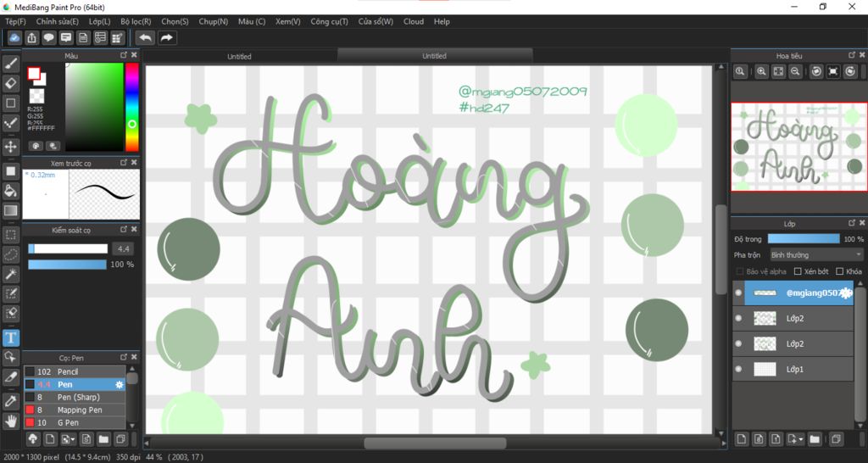Screen dimensions: 868x463
Task: Pop out the Xem trước cọ panel
Action: pyautogui.click(x=124, y=162)
